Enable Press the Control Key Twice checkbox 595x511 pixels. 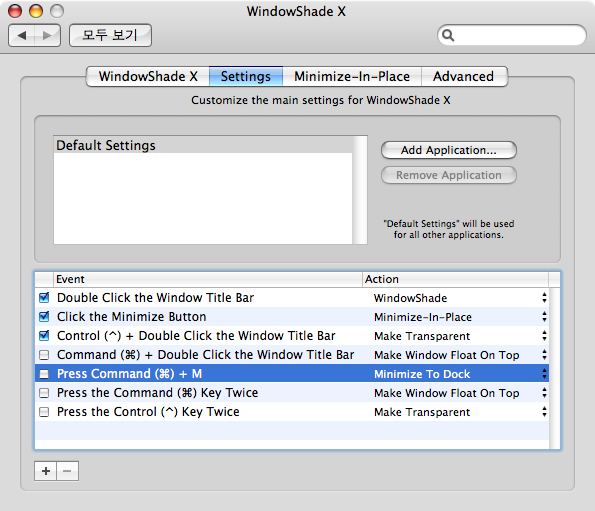(44, 412)
